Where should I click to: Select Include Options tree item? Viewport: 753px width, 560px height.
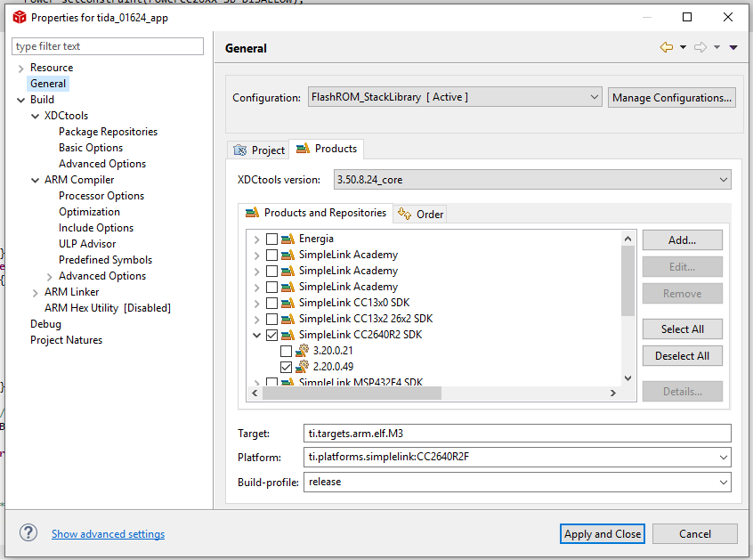pos(96,228)
